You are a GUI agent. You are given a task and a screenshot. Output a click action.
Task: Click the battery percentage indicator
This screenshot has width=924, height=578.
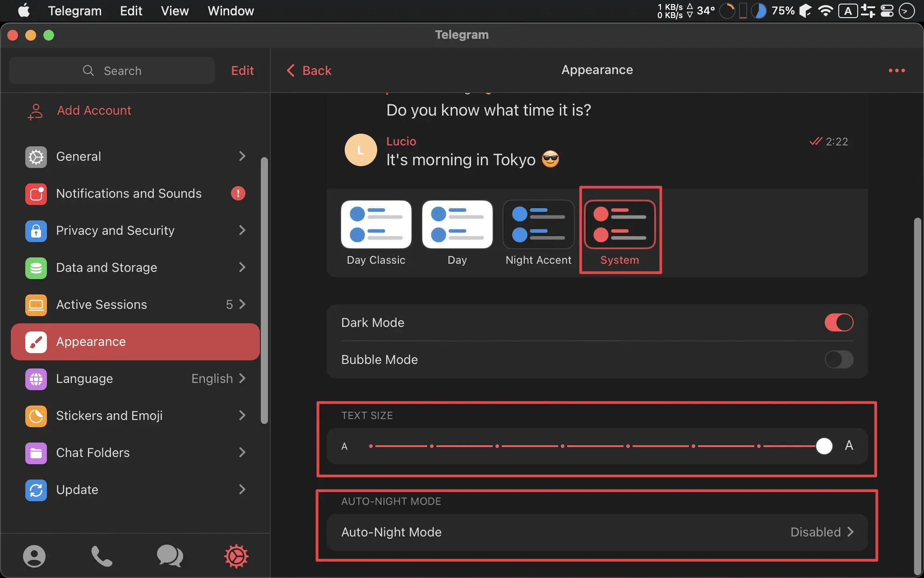tap(783, 10)
